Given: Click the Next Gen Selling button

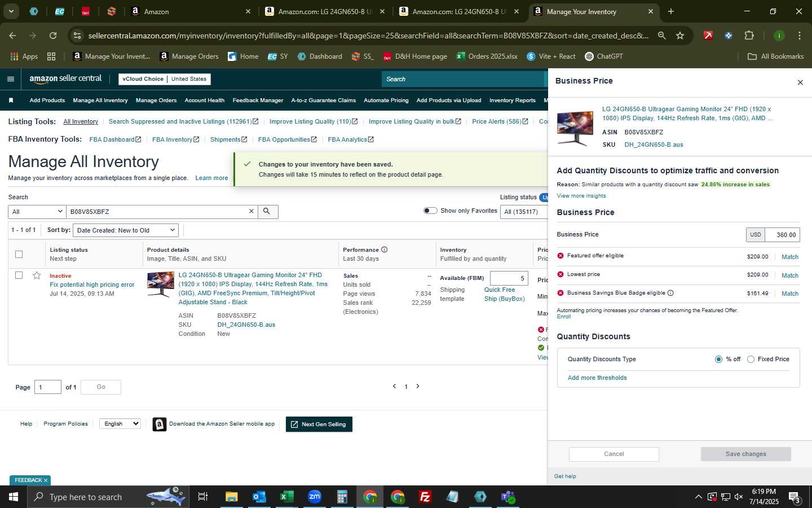Looking at the screenshot, I should tap(319, 424).
